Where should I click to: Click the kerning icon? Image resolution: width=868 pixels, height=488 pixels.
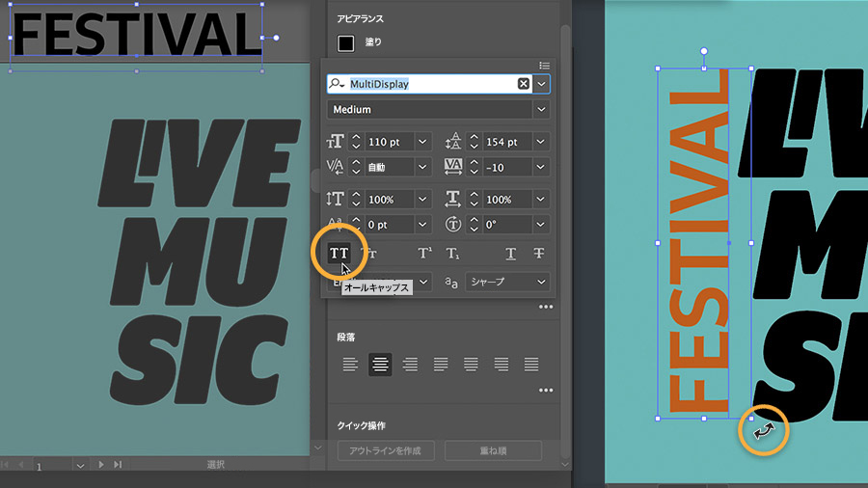tap(335, 167)
